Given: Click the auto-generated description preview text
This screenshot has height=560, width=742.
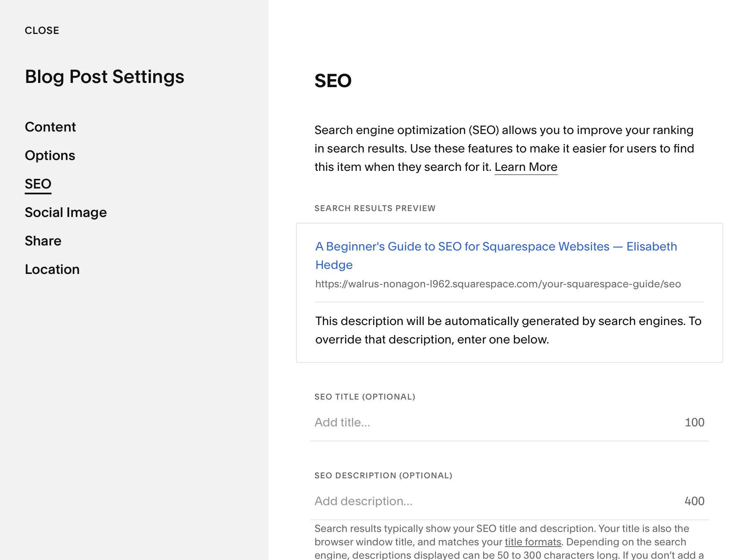Looking at the screenshot, I should [508, 330].
